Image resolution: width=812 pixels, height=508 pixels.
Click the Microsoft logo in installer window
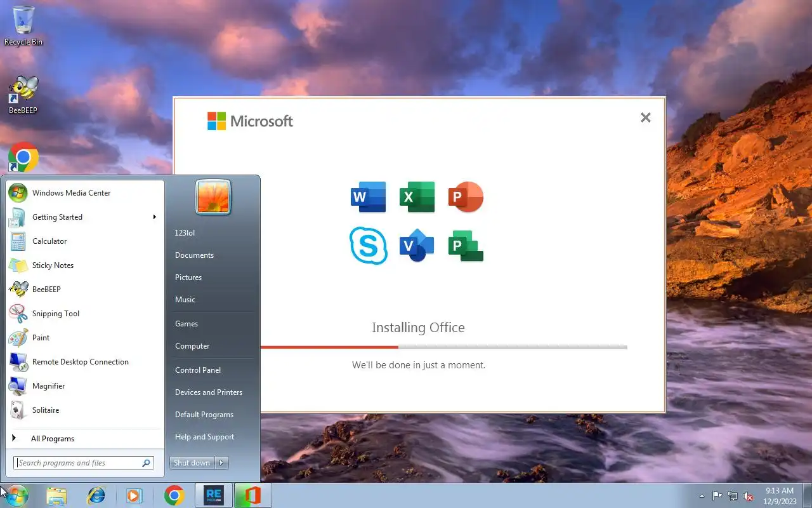[x=250, y=121]
